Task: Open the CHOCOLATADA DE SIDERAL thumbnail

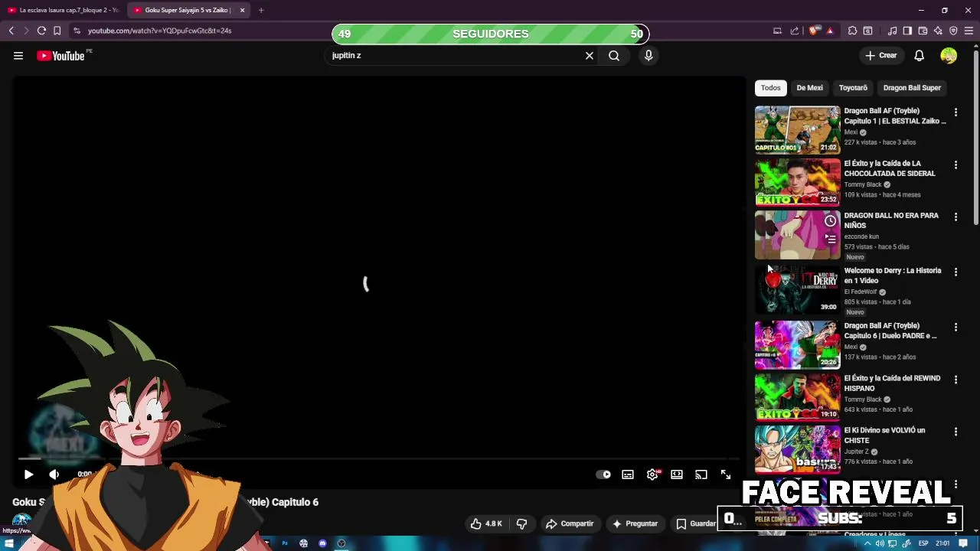Action: click(x=797, y=182)
